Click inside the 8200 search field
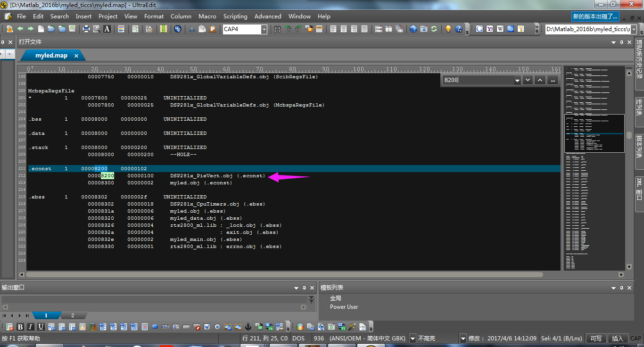 pyautogui.click(x=477, y=80)
